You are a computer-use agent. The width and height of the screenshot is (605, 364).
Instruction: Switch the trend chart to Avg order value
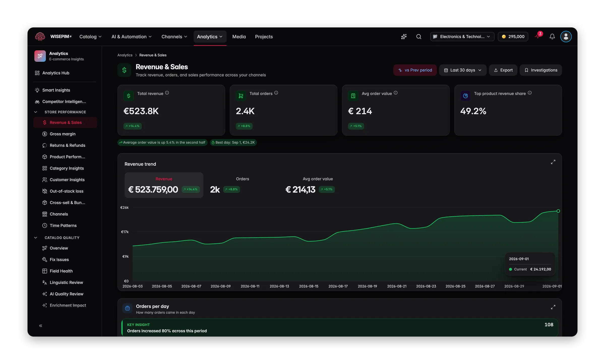pos(318,185)
